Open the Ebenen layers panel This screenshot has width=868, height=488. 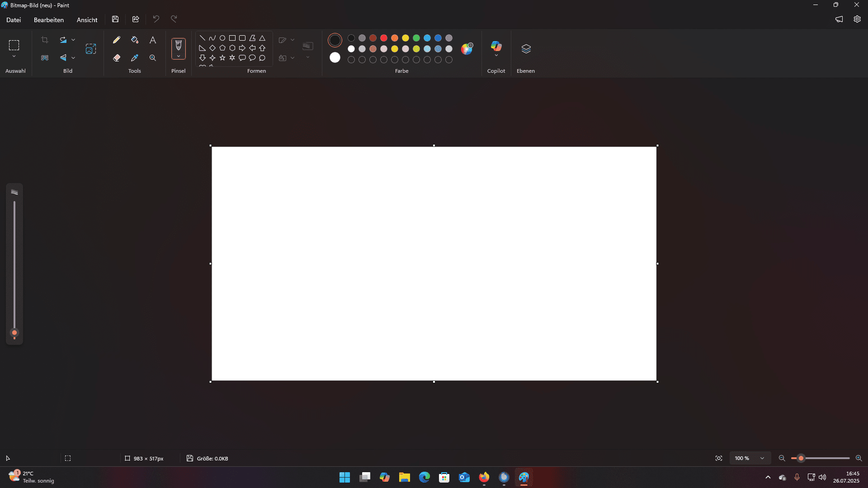click(x=526, y=49)
